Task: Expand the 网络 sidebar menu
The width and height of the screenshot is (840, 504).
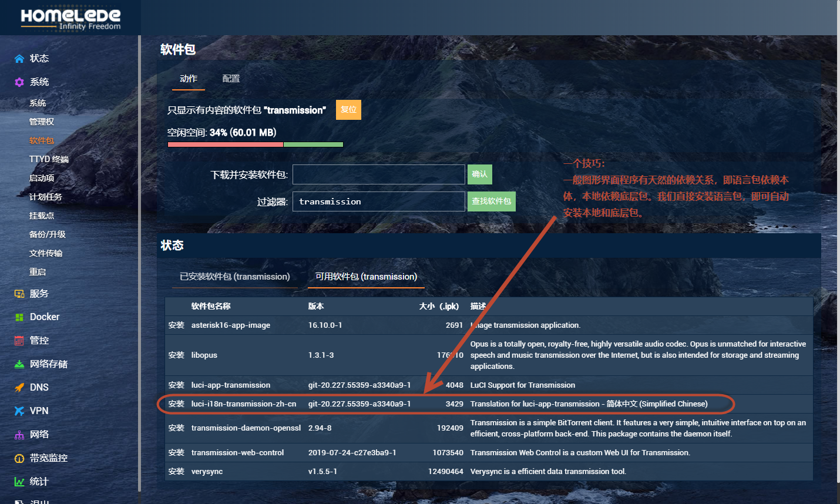Action: tap(39, 434)
